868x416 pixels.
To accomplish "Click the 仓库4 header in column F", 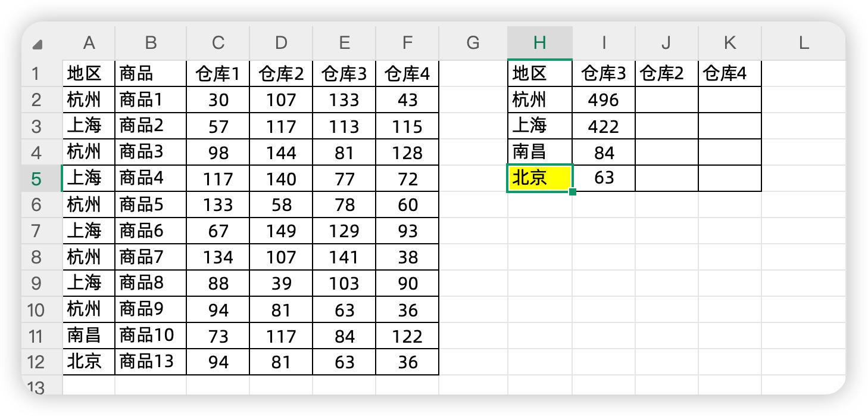I will (x=407, y=74).
